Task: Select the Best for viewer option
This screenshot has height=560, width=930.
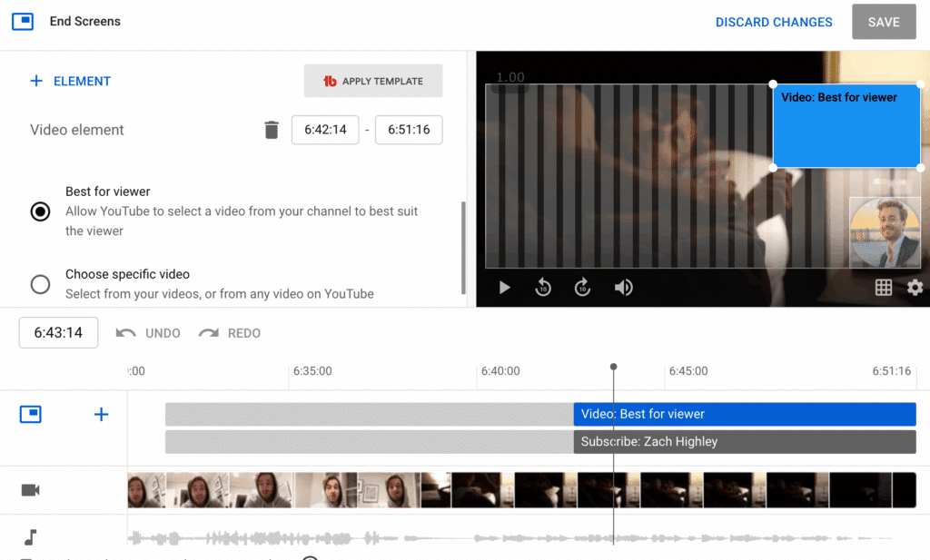Action: (x=40, y=211)
